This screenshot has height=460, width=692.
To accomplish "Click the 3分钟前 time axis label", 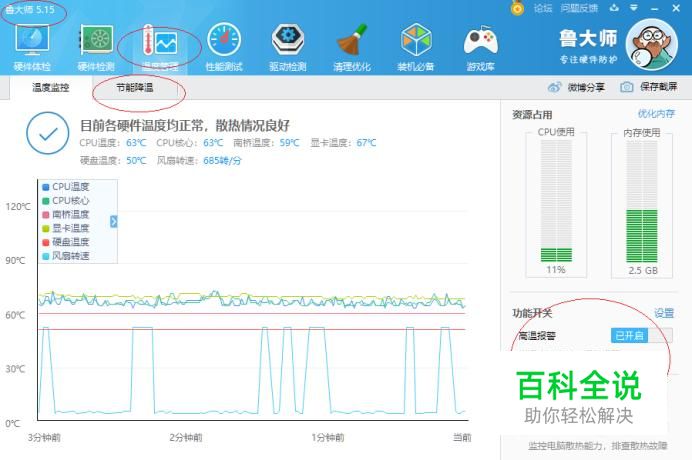I will [x=44, y=437].
